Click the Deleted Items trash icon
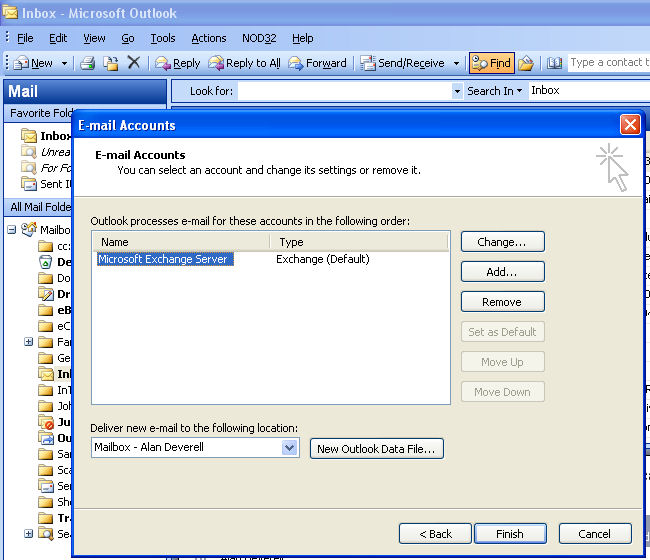Screen dimensions: 650x560 coord(45,262)
